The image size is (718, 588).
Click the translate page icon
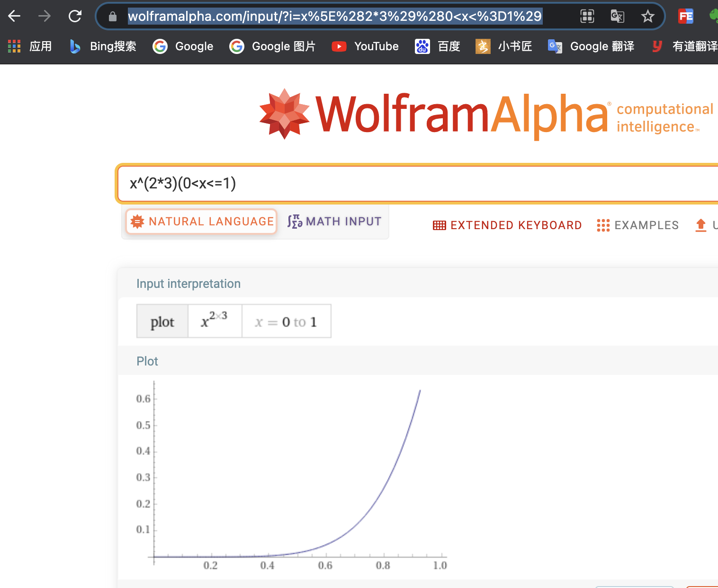(618, 17)
